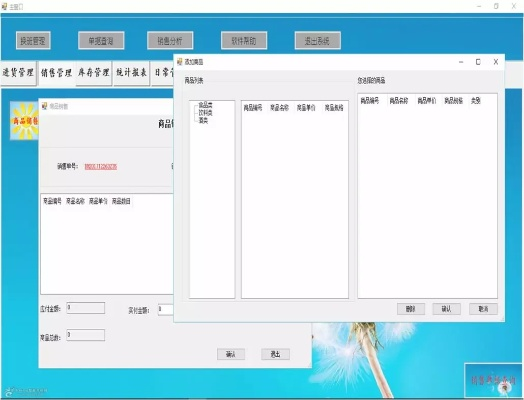Minimize the main window
The width and height of the screenshot is (524, 400).
pyautogui.click(x=479, y=6)
